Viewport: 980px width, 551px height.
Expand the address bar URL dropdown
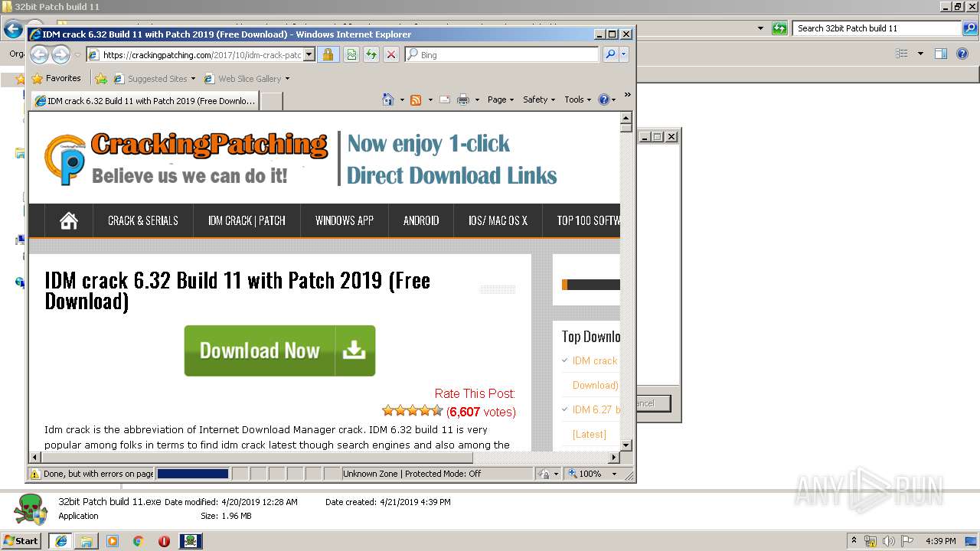click(x=309, y=54)
